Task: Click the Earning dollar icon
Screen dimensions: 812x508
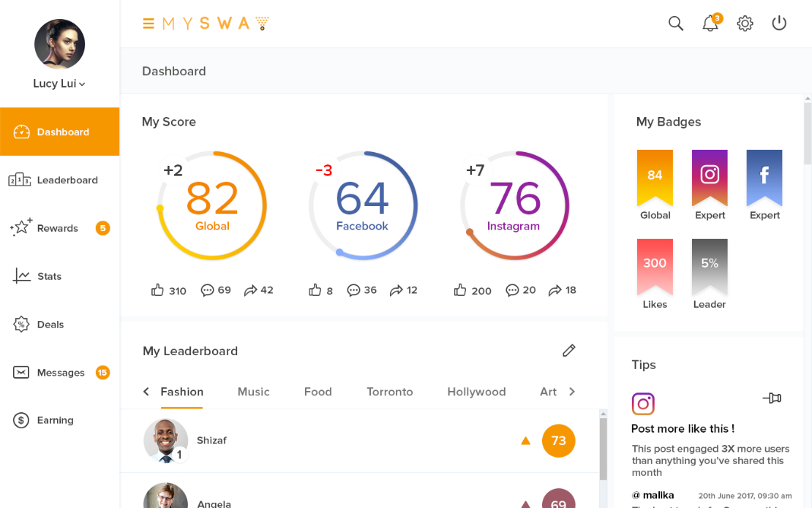Action: 21,420
